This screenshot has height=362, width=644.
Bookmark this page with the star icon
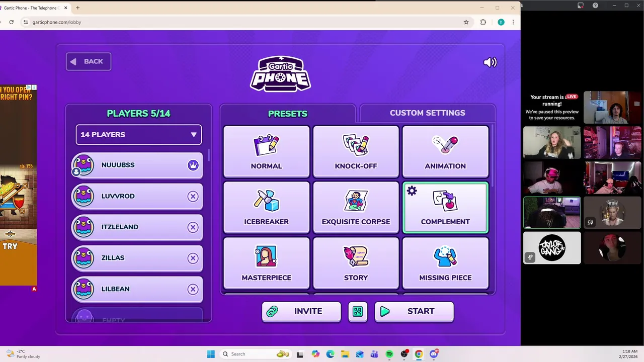click(x=466, y=22)
